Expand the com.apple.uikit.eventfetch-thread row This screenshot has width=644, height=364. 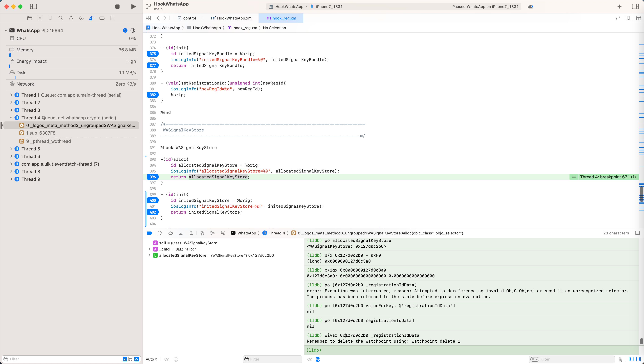pyautogui.click(x=11, y=164)
